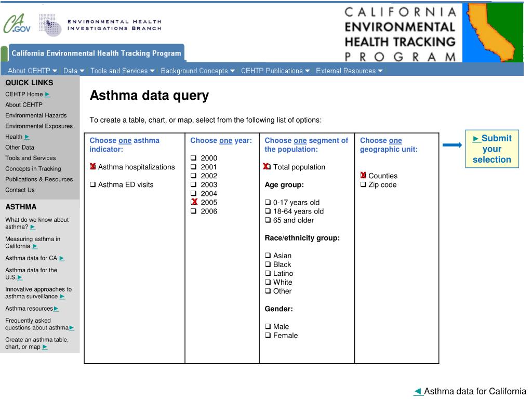Check the Male gender checkbox
This screenshot has height=399, width=532.
coord(268,326)
